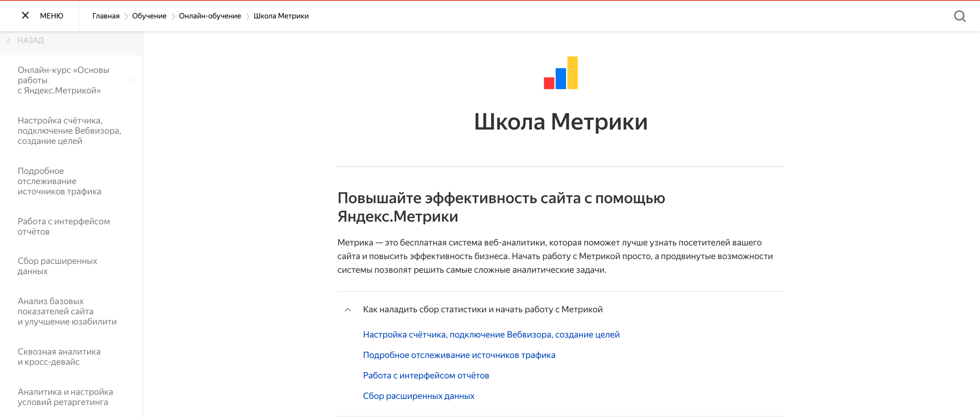Open blue link Сбор расширенных данных
Screen dimensions: 980x418
(x=418, y=396)
